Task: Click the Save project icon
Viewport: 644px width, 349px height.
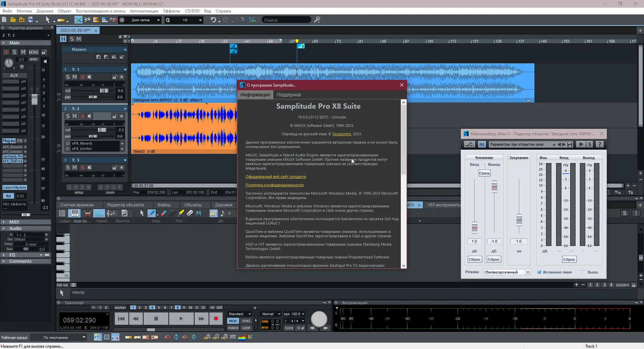Action: [x=30, y=20]
